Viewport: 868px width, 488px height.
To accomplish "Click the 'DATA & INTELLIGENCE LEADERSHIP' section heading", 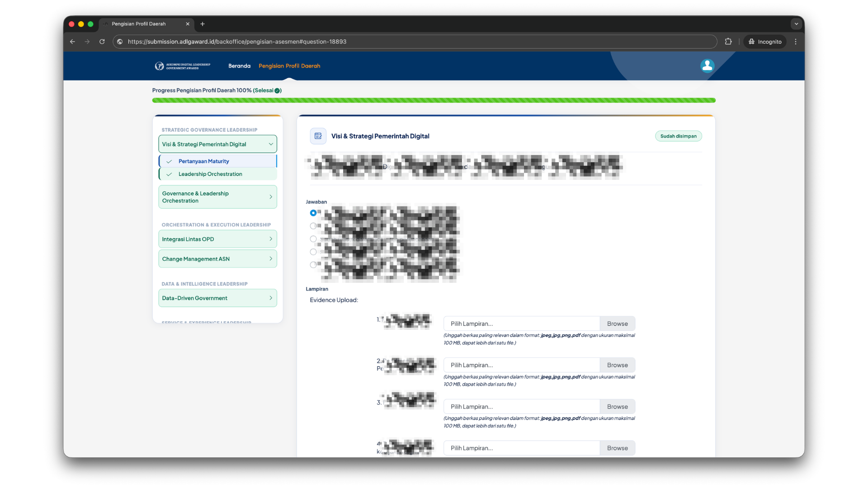I will 204,284.
